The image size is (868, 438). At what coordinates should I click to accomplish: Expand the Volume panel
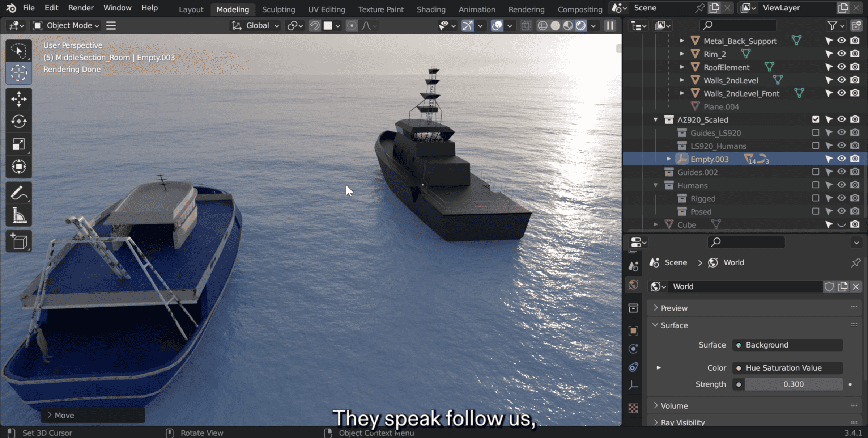click(x=674, y=406)
